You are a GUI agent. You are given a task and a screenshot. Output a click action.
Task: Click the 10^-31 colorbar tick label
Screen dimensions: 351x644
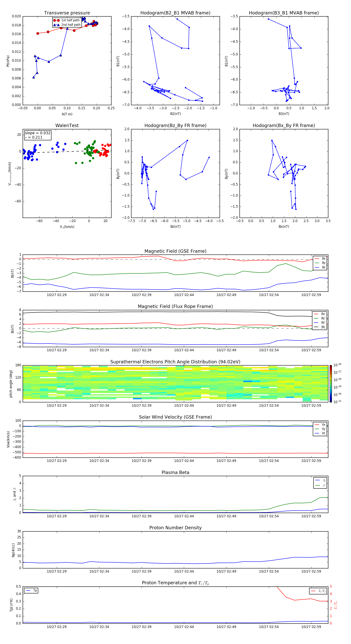point(337,402)
